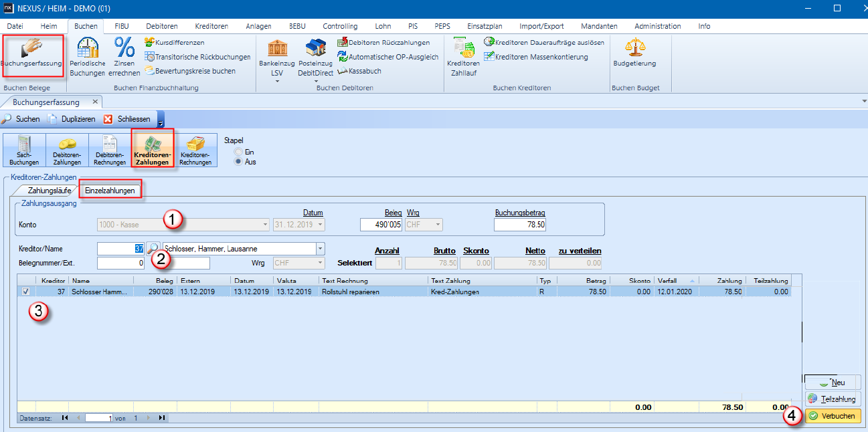
Task: Set Stapel option to Ein
Action: [x=237, y=152]
